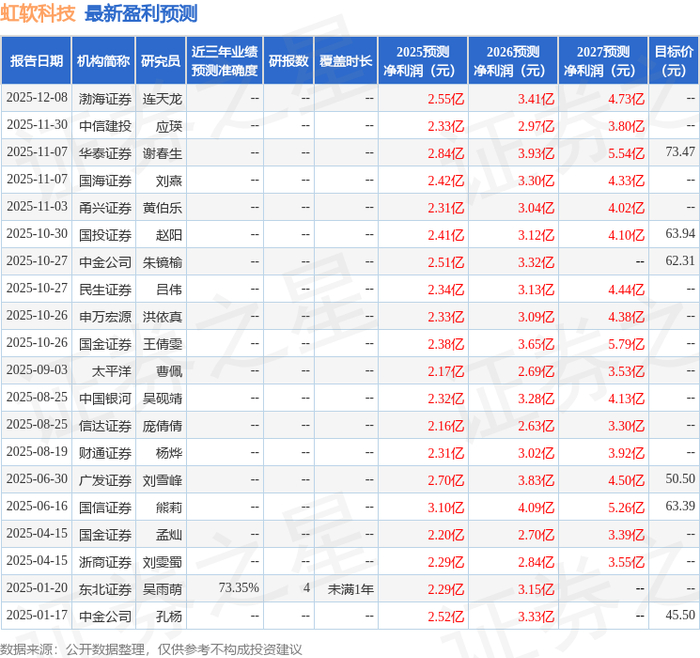Click analyst 黄伯乐 cell

point(162,208)
